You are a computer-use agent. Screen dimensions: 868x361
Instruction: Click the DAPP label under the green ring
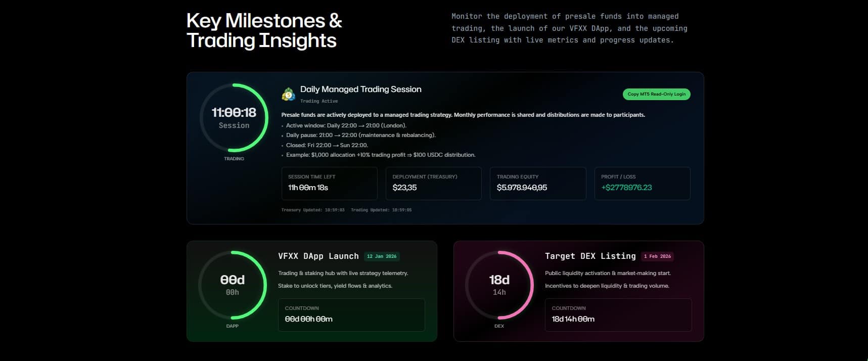233,326
